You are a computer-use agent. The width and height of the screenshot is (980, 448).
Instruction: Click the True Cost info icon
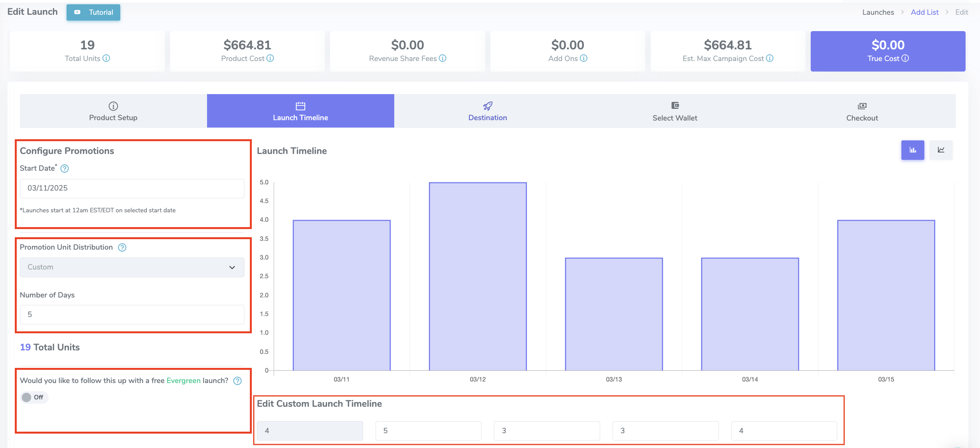point(905,58)
